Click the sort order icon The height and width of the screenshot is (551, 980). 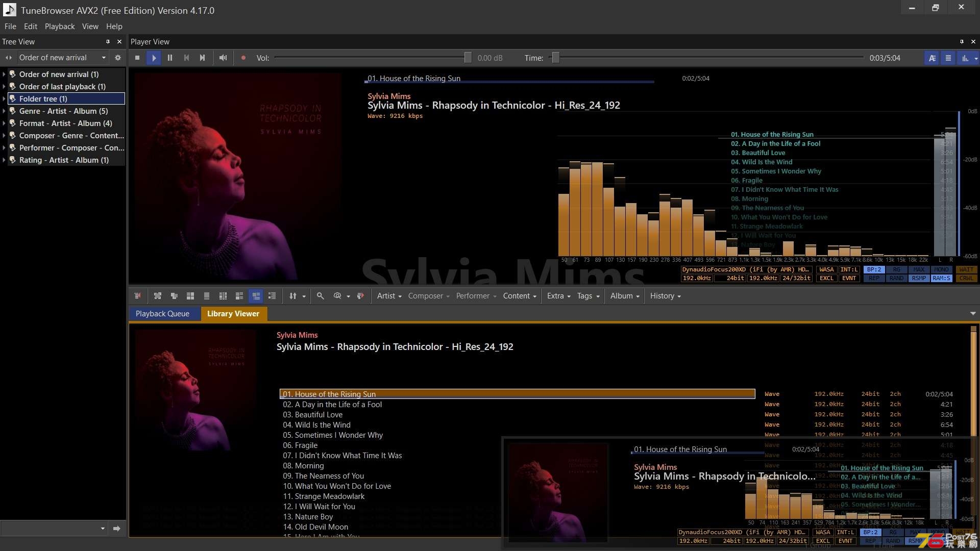pyautogui.click(x=293, y=296)
